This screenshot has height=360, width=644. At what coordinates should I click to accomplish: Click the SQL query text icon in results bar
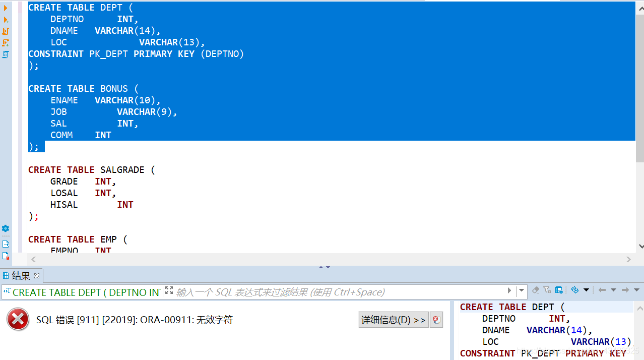[x=7, y=291]
